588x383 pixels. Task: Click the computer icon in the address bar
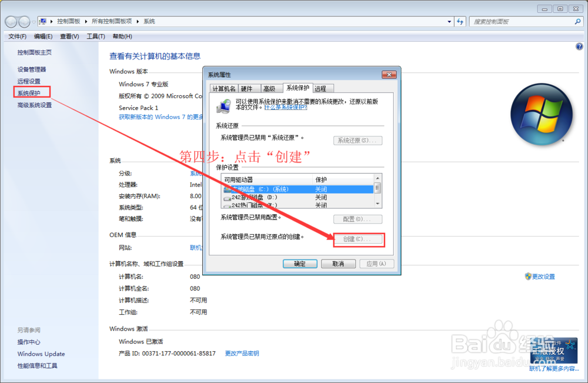[x=42, y=21]
